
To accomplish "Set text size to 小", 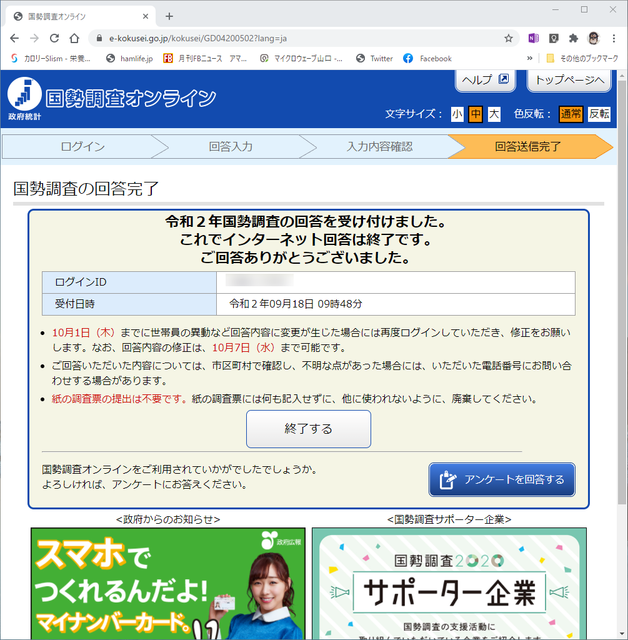I will [x=457, y=114].
